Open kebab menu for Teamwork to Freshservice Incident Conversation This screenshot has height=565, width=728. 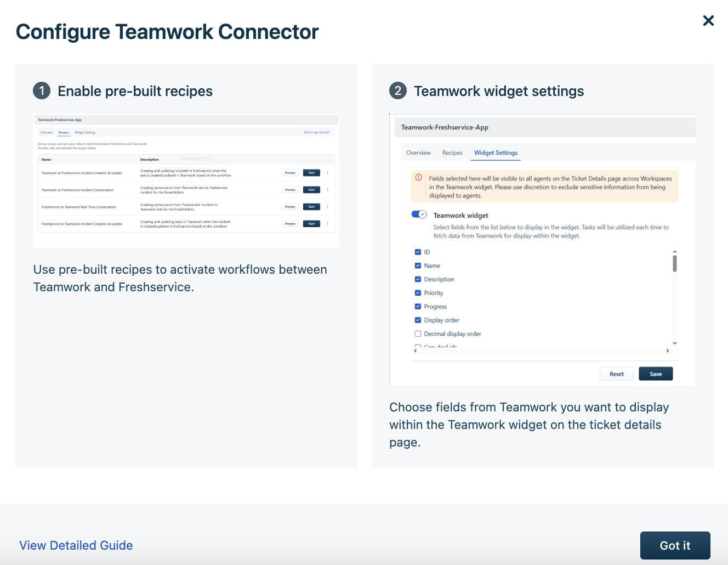[328, 190]
